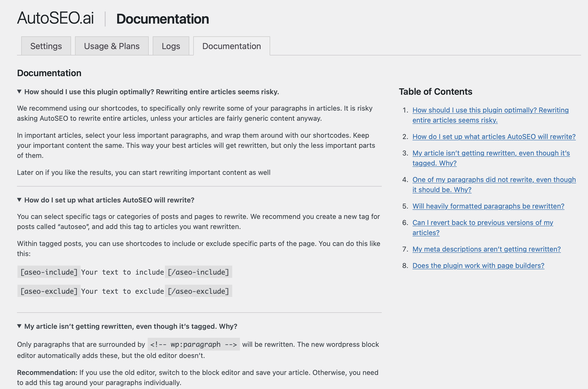588x389 pixels.
Task: Switch to the Usage & Plans tab
Action: point(112,46)
